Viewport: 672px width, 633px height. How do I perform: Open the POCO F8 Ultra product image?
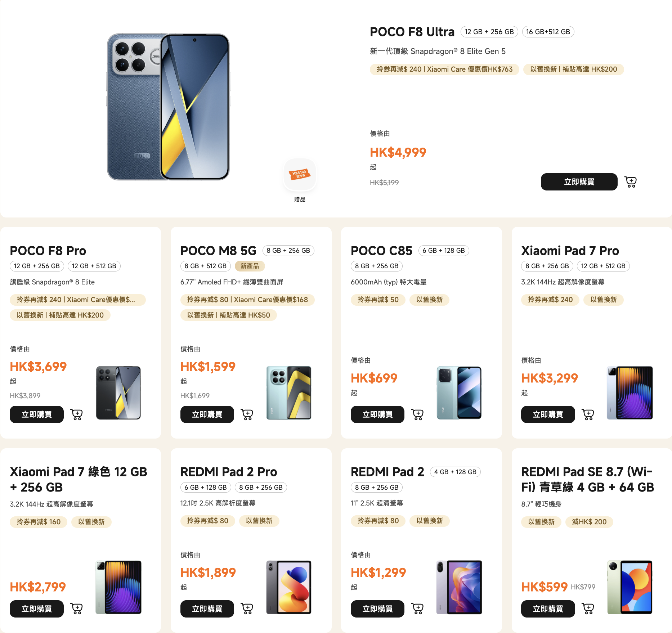[x=168, y=107]
